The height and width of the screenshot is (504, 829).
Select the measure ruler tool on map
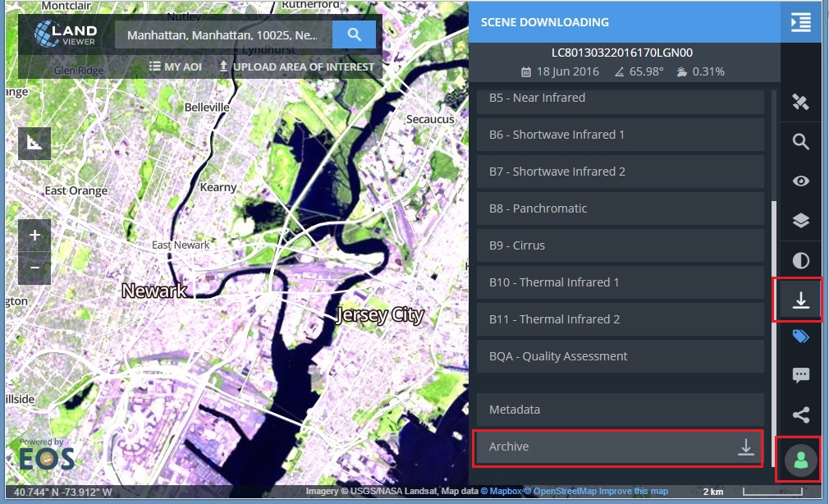tap(34, 144)
